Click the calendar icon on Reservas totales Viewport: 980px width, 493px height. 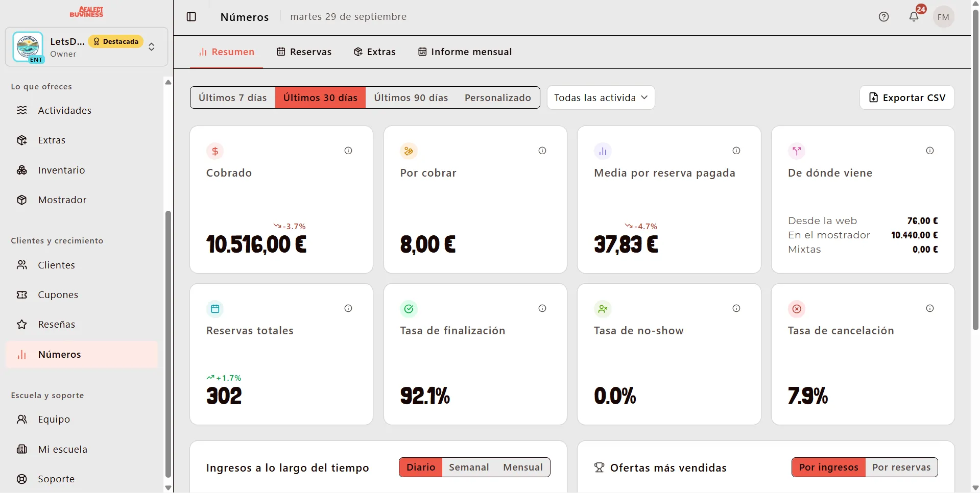coord(215,309)
